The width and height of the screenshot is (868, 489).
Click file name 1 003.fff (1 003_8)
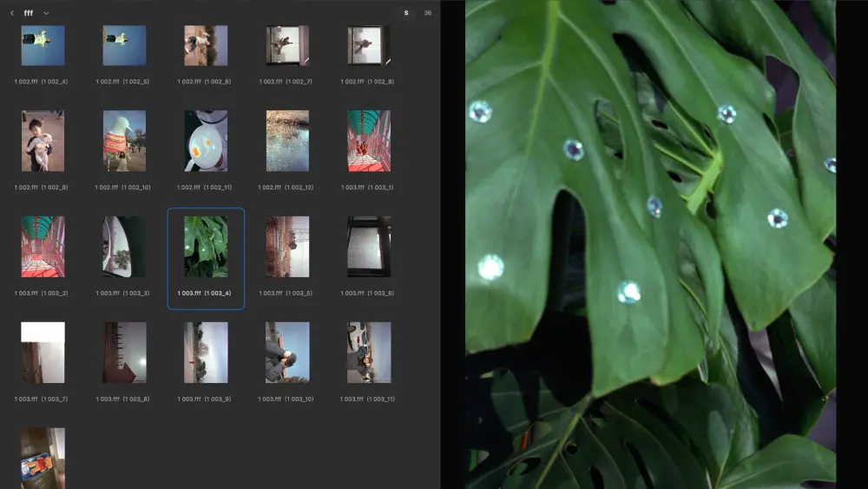coord(122,399)
